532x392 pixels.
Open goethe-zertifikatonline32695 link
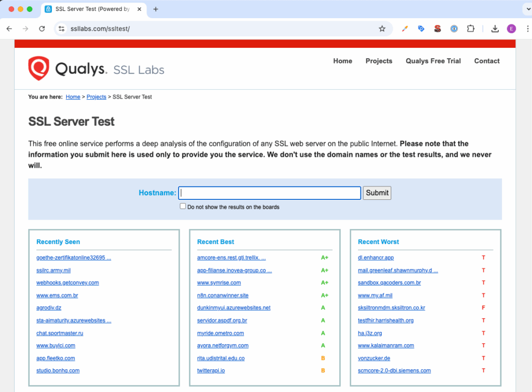coord(74,258)
